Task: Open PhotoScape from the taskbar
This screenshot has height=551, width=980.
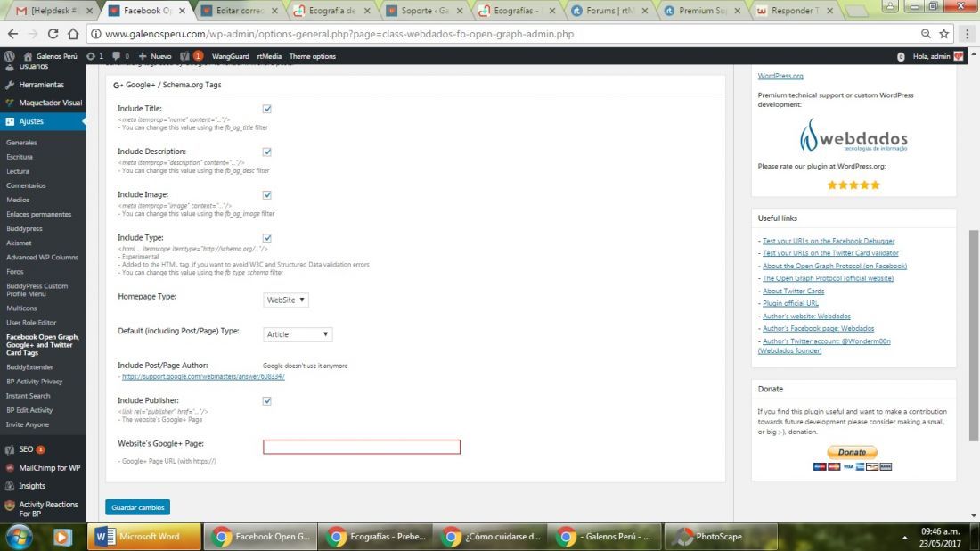Action: click(x=719, y=537)
